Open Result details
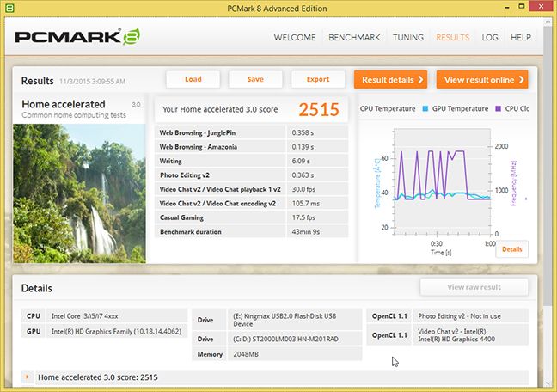The image size is (557, 392). pos(390,79)
